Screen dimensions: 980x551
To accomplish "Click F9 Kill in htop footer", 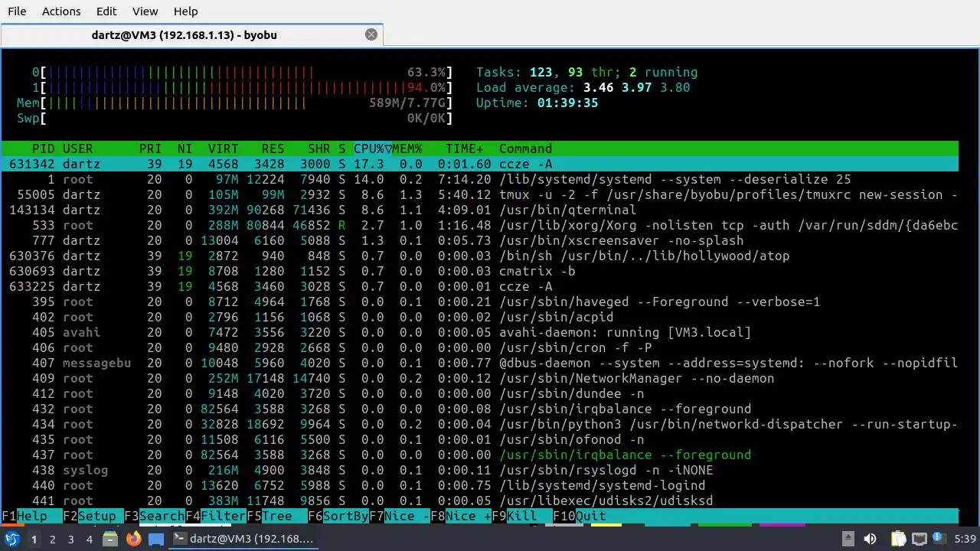I will click(522, 516).
